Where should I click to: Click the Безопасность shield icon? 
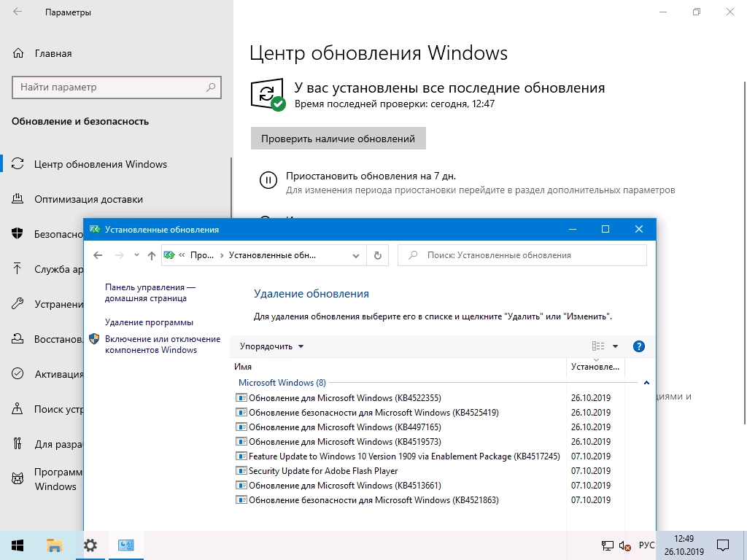18,233
